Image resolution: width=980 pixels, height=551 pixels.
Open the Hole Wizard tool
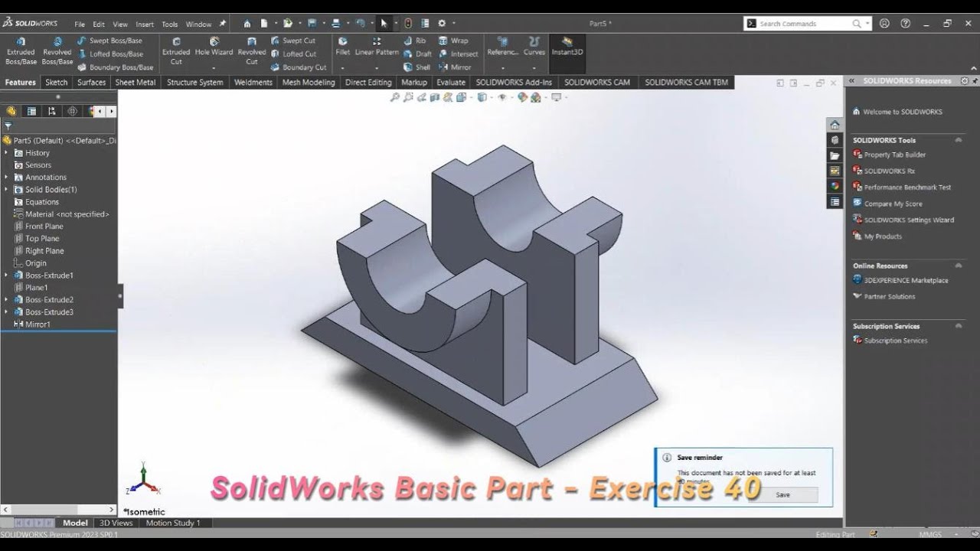point(214,47)
